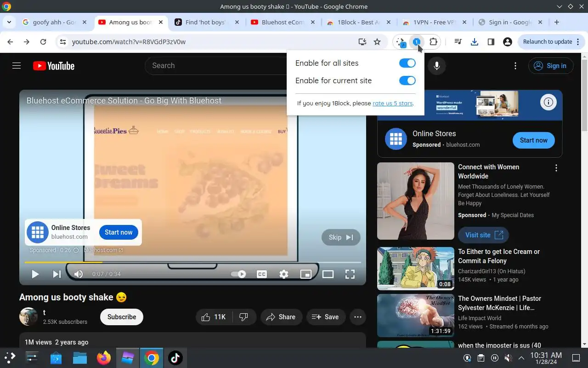
Task: Save video to playlist
Action: coord(326,317)
